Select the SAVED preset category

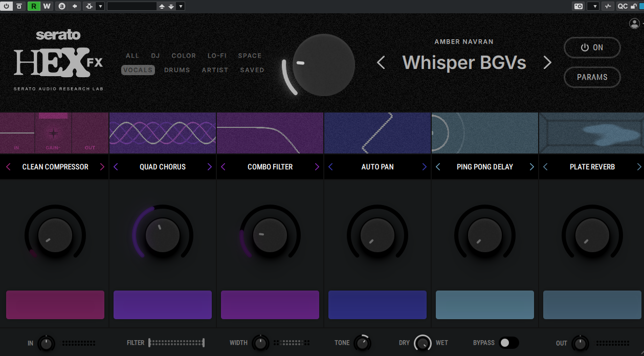click(x=252, y=70)
